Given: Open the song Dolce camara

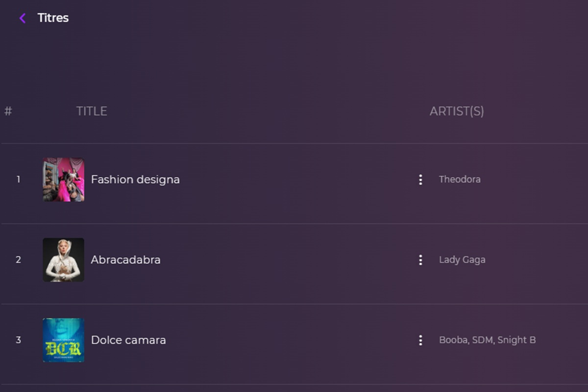Looking at the screenshot, I should point(128,340).
